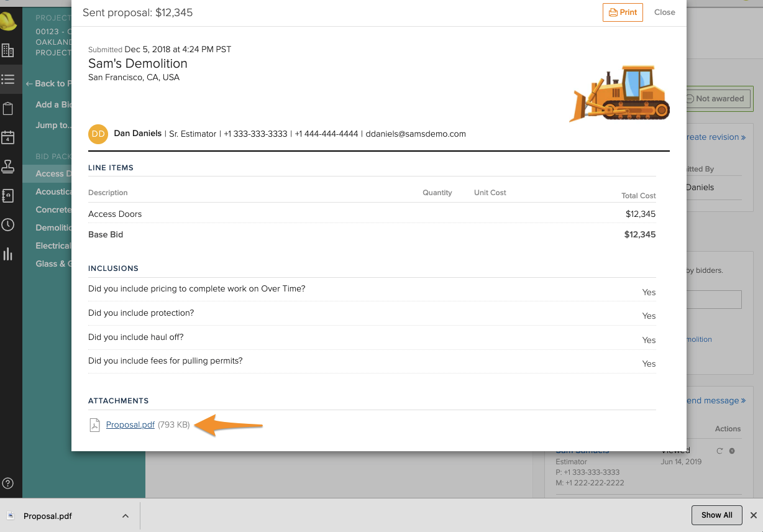
Task: Click the help question mark icon
Action: point(8,483)
